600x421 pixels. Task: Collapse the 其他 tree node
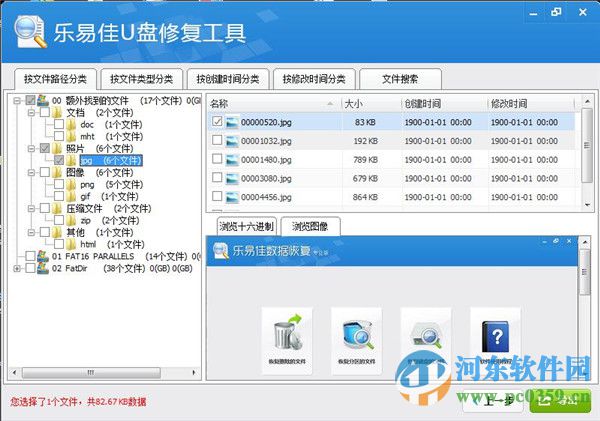click(x=31, y=232)
